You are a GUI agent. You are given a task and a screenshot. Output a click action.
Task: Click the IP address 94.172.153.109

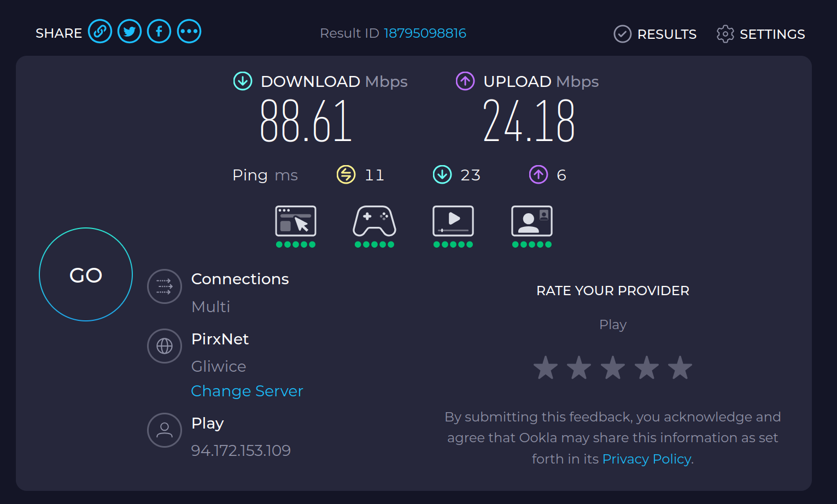pos(241,450)
